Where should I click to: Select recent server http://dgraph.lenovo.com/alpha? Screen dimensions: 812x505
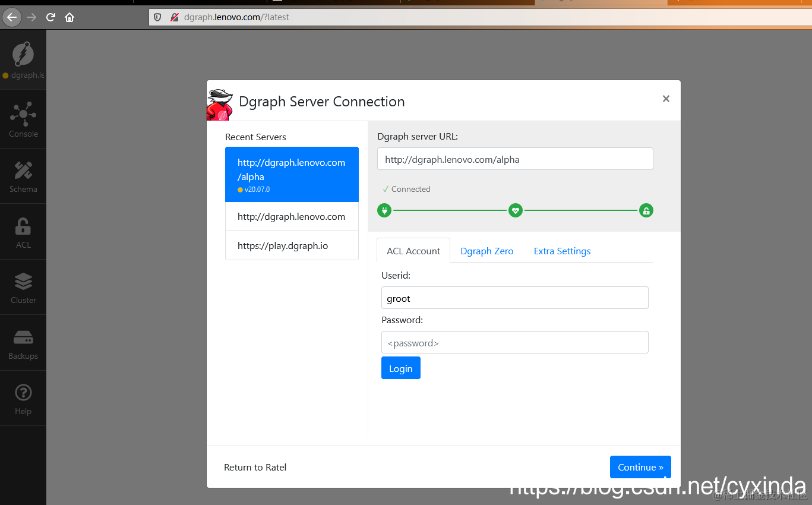tap(292, 175)
